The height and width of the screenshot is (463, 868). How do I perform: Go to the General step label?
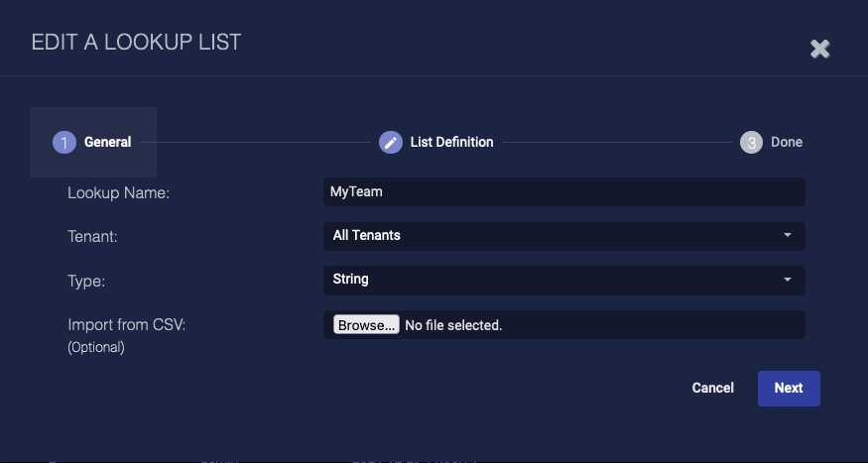(x=107, y=143)
